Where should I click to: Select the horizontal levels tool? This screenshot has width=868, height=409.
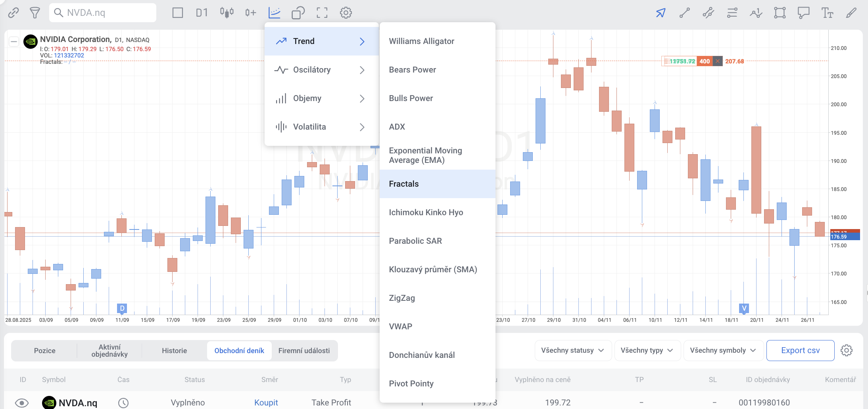coord(732,13)
